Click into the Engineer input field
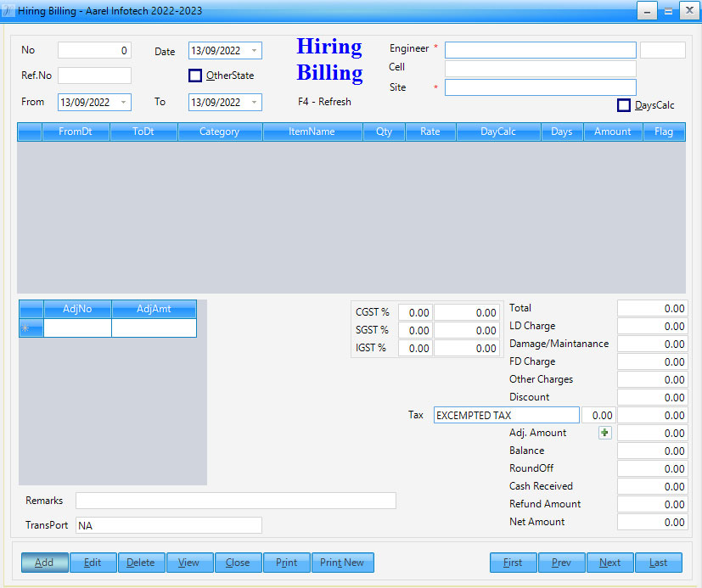 [x=540, y=50]
